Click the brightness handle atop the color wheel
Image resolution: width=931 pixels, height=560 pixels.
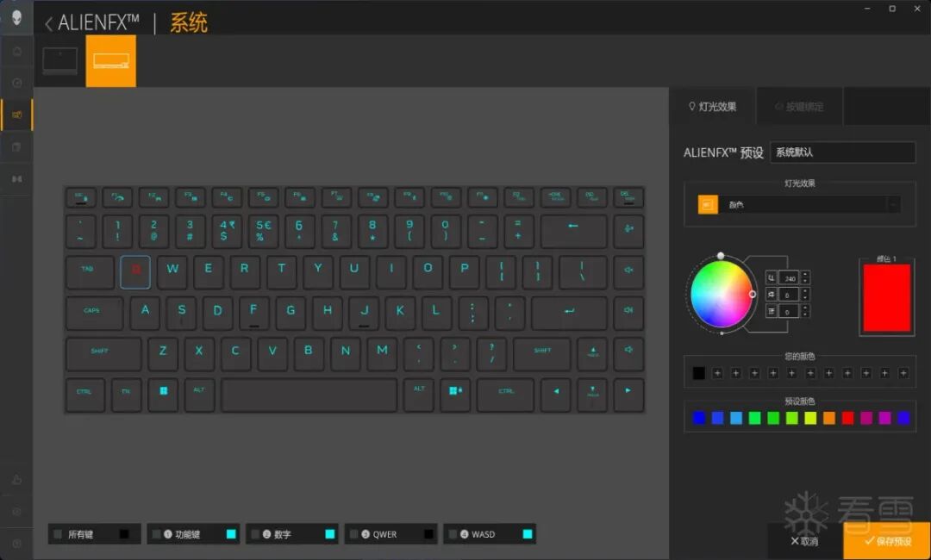pyautogui.click(x=720, y=256)
